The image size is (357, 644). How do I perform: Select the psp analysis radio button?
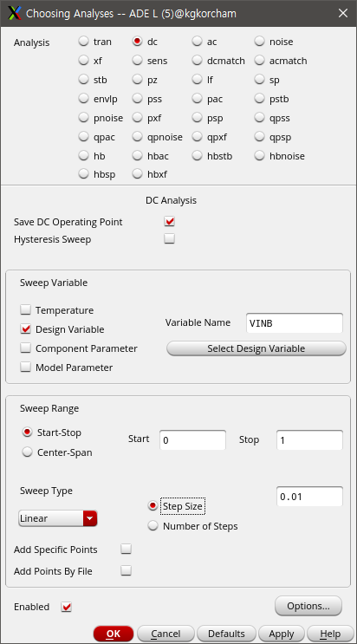pos(198,118)
